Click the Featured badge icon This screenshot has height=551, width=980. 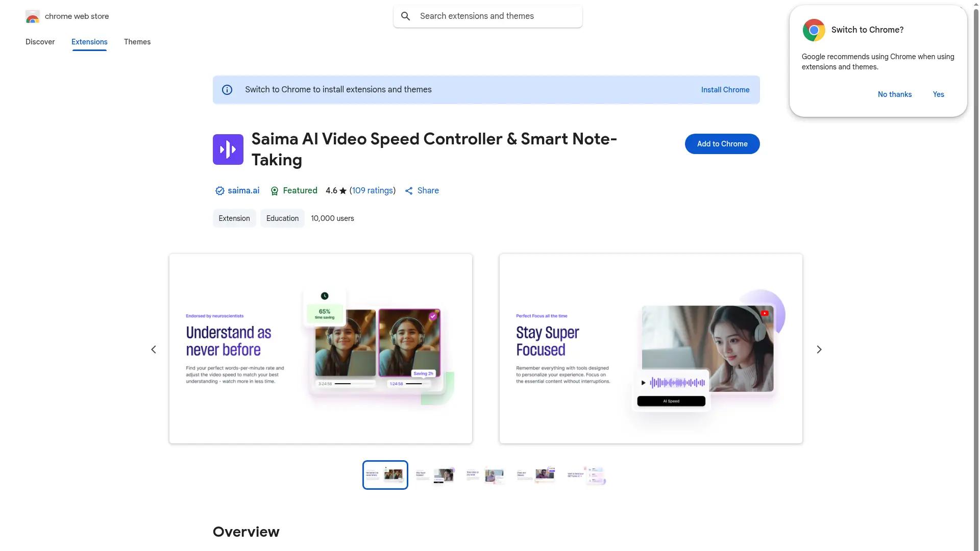click(274, 190)
